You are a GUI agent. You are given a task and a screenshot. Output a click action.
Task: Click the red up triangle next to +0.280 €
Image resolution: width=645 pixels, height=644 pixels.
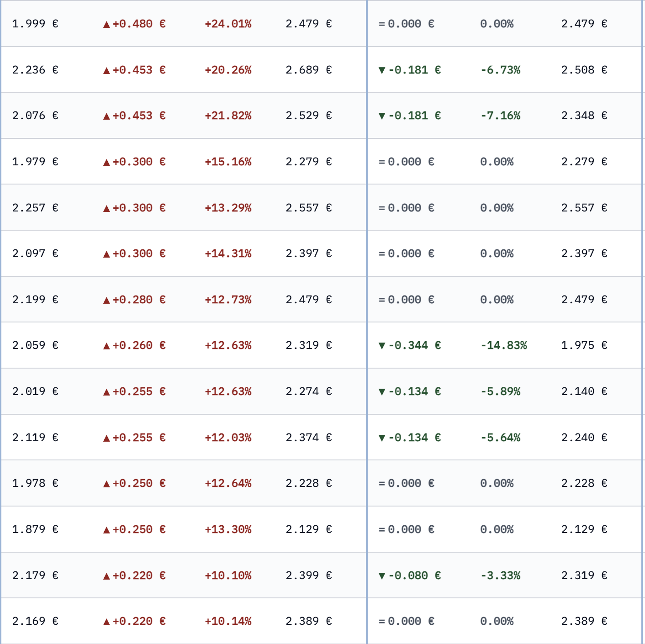click(x=106, y=301)
